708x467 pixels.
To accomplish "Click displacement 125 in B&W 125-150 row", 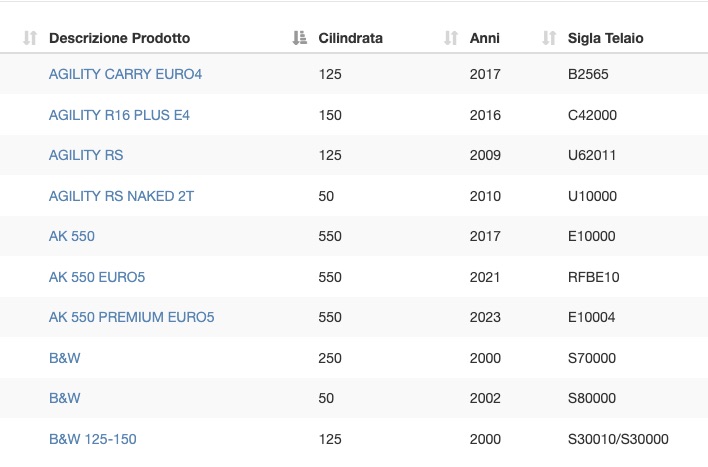I will [x=330, y=439].
